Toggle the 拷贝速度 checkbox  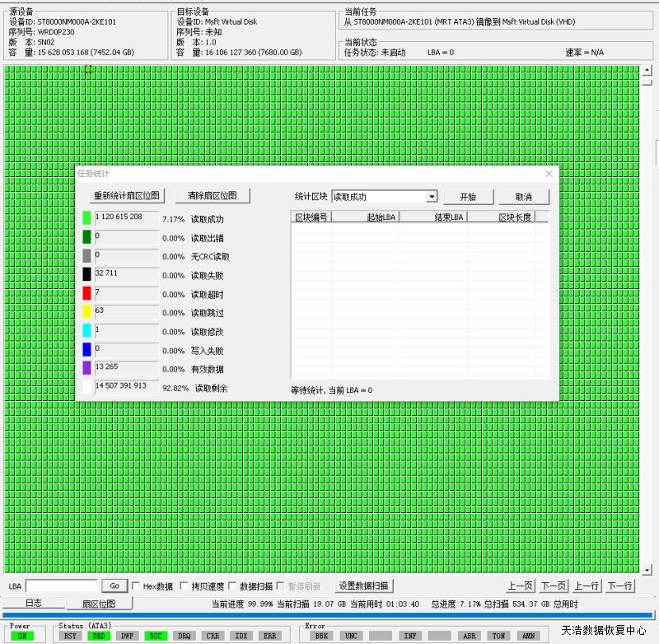pos(185,586)
